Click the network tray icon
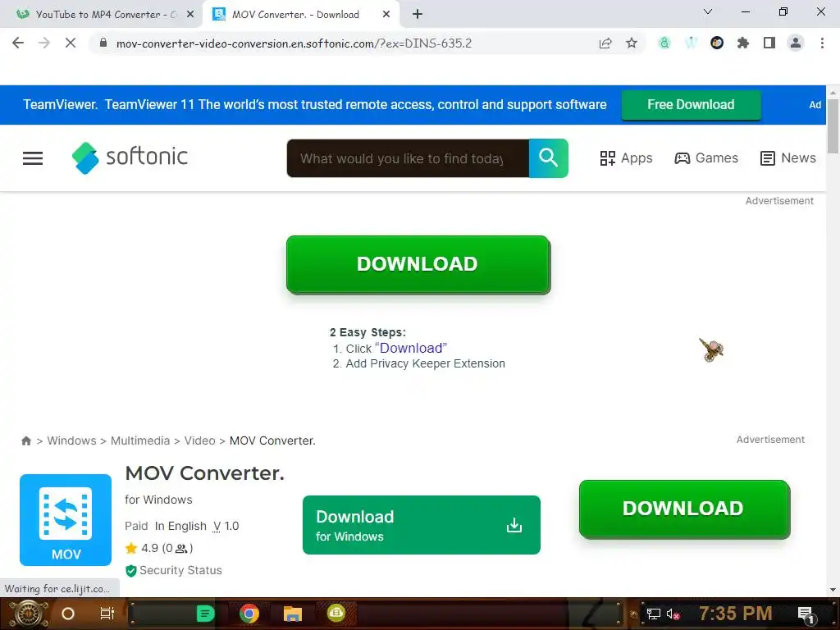Viewport: 840px width, 630px height. [x=653, y=614]
